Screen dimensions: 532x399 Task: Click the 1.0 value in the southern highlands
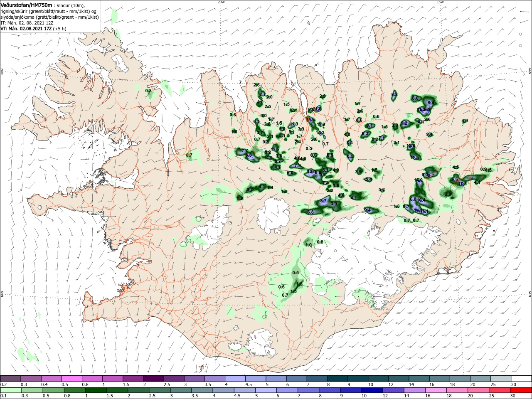308,245
